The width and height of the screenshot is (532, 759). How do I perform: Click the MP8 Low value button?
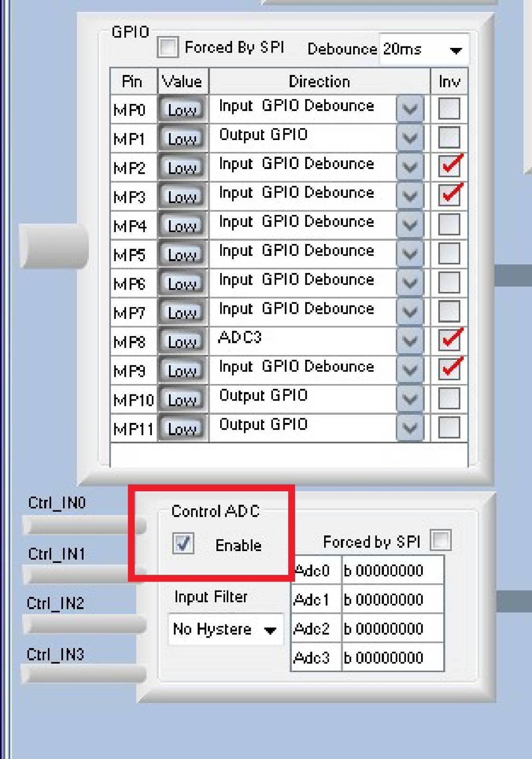[183, 341]
